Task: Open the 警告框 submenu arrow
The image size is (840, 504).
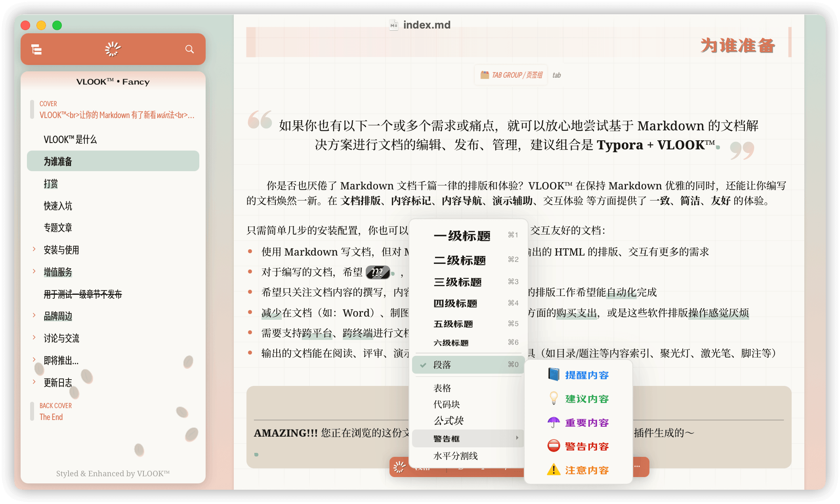Action: pos(517,438)
